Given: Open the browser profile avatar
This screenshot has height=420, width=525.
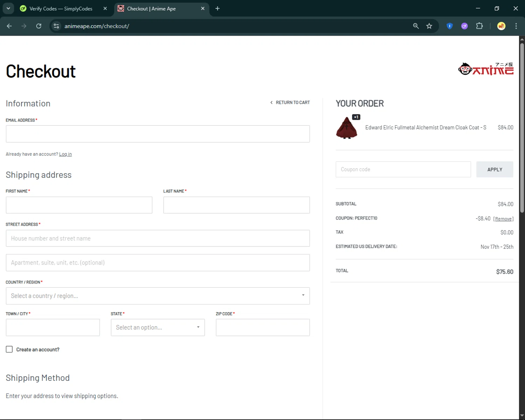Looking at the screenshot, I should (501, 26).
